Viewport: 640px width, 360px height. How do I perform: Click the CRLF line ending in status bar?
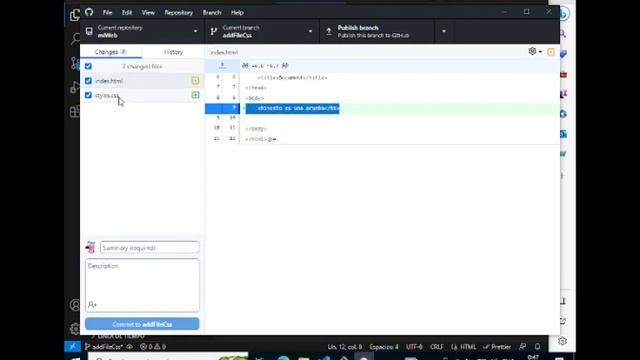click(436, 347)
